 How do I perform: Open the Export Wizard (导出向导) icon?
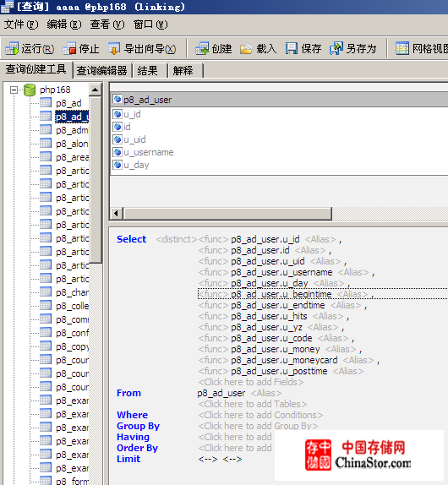coord(114,48)
